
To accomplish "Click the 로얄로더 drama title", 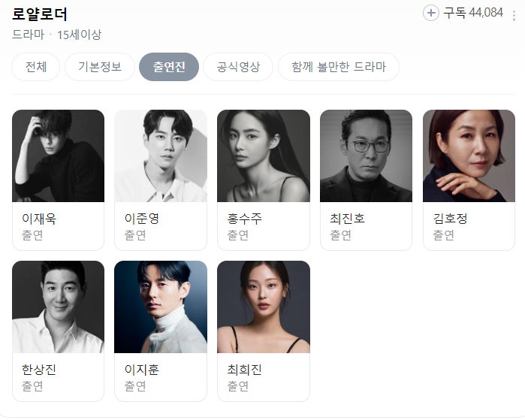I will [x=40, y=14].
